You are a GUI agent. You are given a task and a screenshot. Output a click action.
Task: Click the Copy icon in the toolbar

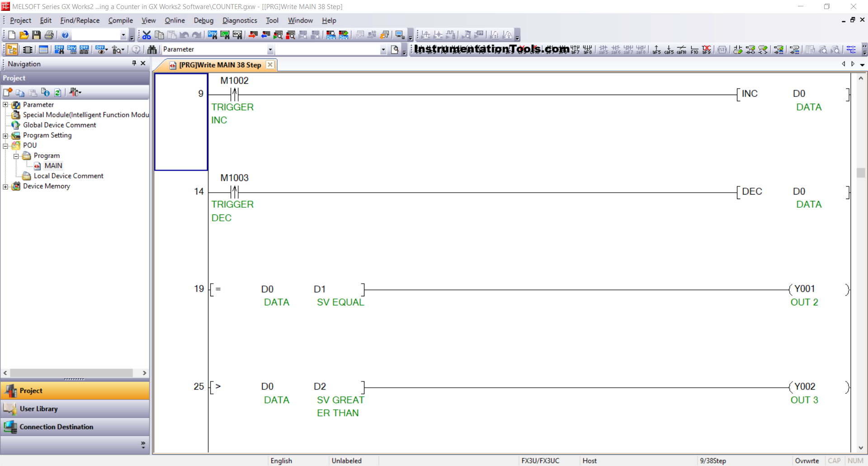pyautogui.click(x=159, y=35)
